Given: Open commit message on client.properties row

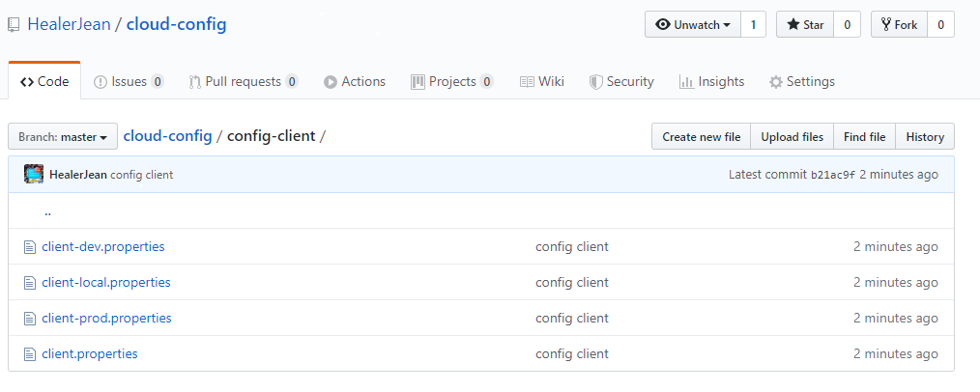Looking at the screenshot, I should point(572,354).
